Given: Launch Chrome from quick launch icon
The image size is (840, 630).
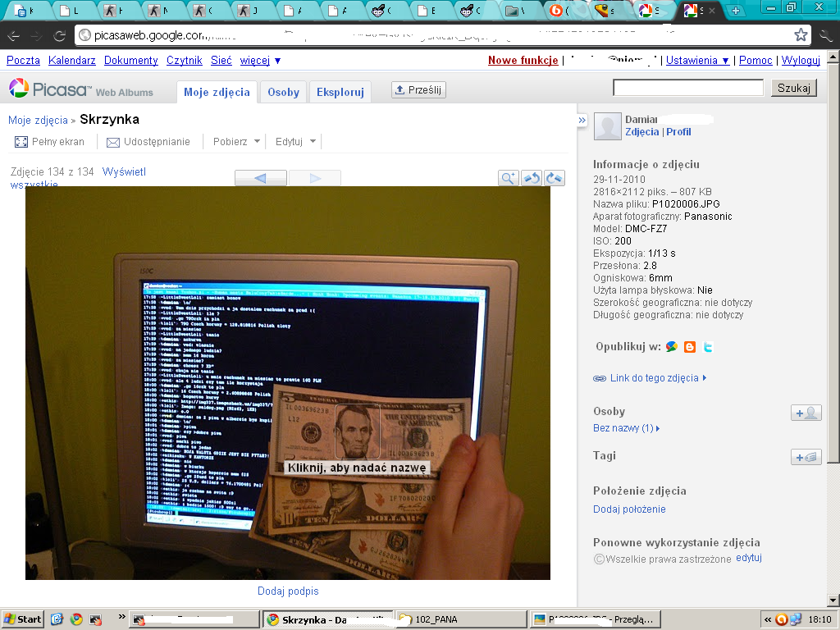Looking at the screenshot, I should [76, 619].
